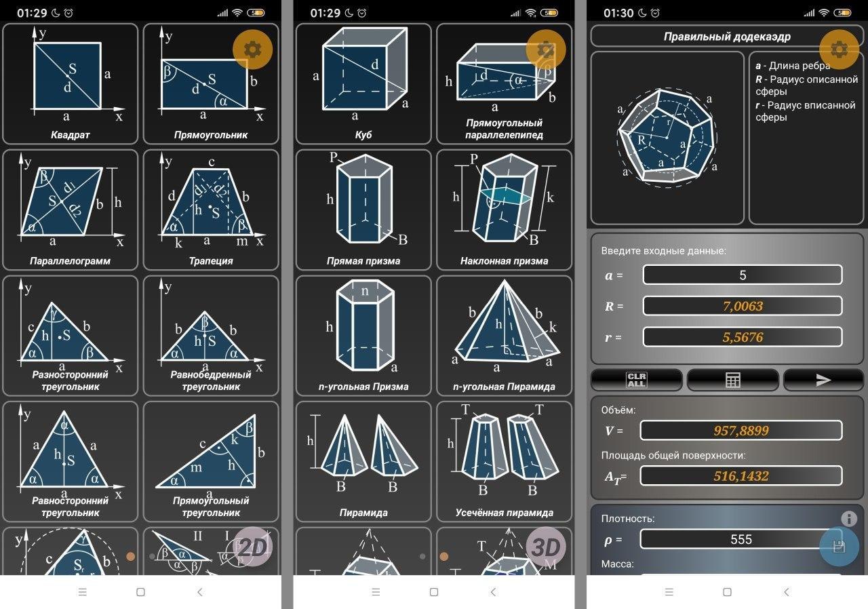The height and width of the screenshot is (609, 868).
Task: Select the r value 5,5676 field
Action: click(x=743, y=337)
